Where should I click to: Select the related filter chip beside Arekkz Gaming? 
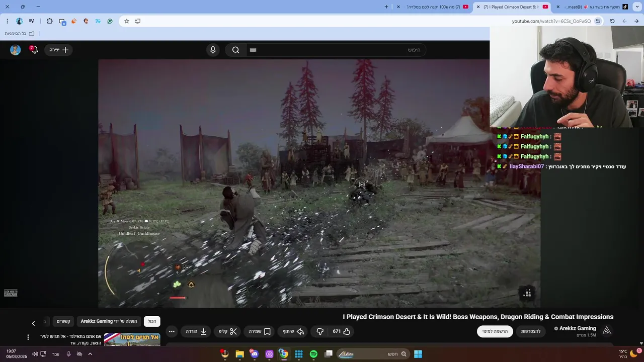tap(63, 321)
